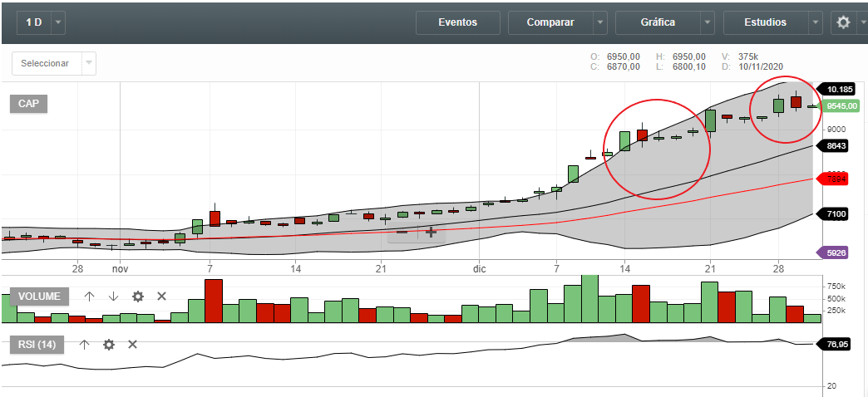Click the volume value 375k
This screenshot has width=868, height=397.
[x=748, y=56]
